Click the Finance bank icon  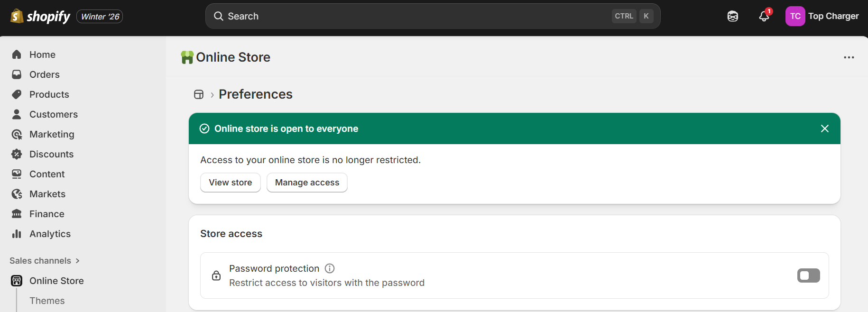17,214
